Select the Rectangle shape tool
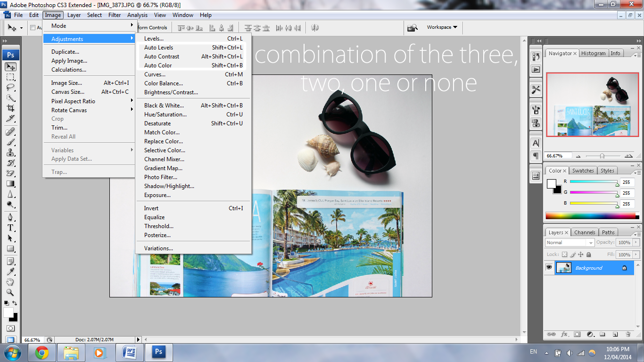 pos(10,249)
